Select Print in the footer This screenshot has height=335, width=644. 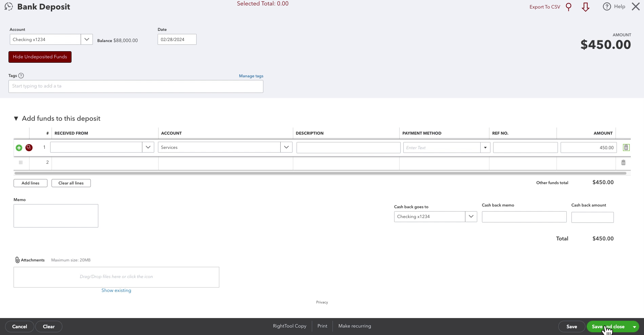tap(322, 326)
